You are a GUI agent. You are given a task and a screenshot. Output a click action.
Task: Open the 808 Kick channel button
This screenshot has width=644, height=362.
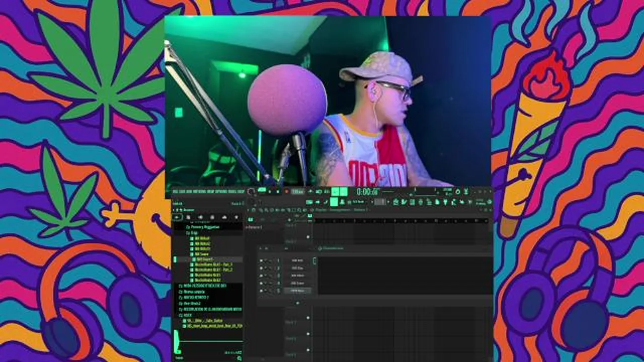(297, 260)
